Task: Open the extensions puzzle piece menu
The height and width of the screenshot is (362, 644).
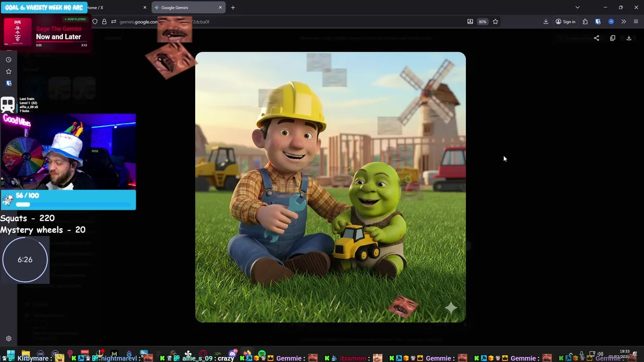Action: (x=585, y=22)
